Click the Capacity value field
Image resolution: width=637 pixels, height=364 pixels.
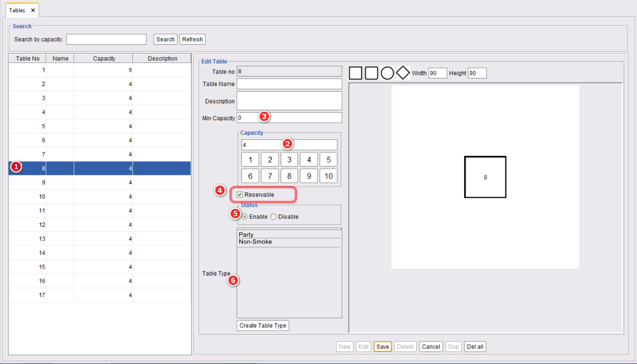tap(289, 144)
